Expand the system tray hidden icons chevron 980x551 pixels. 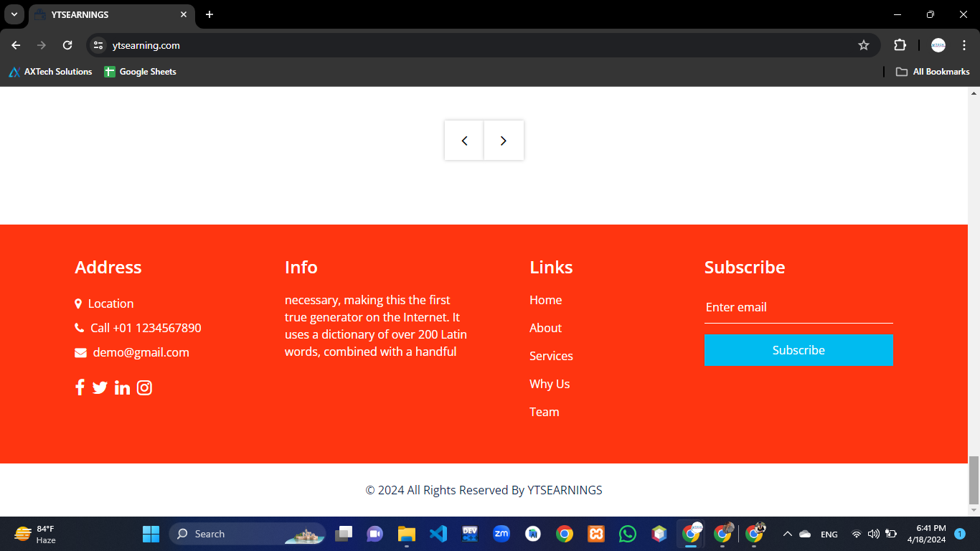(787, 534)
